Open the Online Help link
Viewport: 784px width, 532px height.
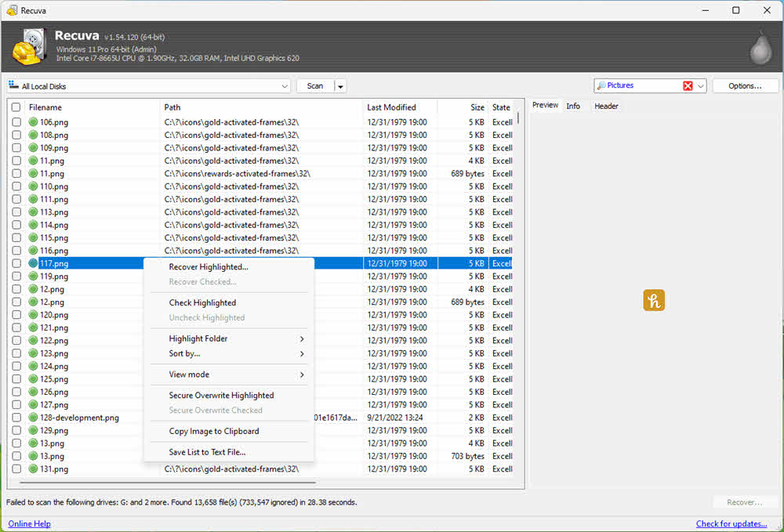pos(29,523)
